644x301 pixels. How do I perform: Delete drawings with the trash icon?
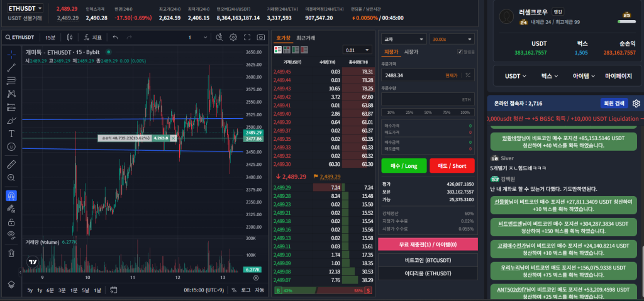(x=11, y=253)
